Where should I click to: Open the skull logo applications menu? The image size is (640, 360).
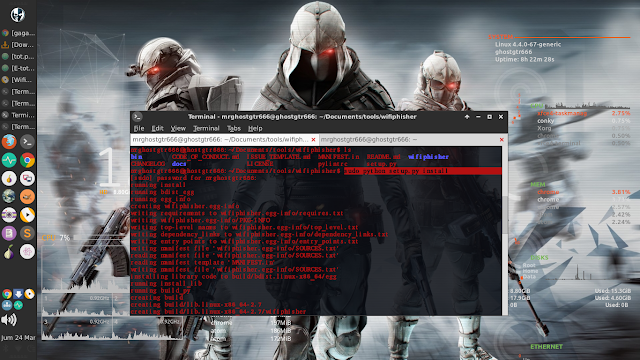(x=18, y=15)
